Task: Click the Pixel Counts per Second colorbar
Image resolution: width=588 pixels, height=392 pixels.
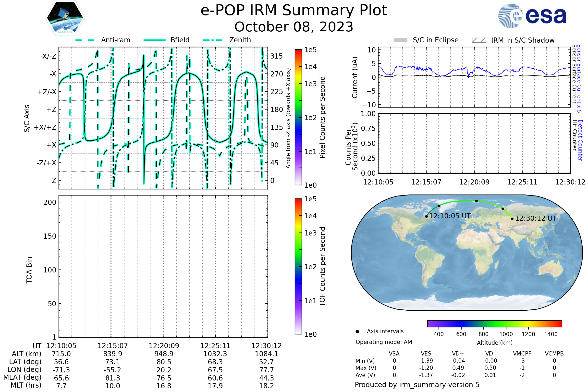Action: click(x=298, y=117)
